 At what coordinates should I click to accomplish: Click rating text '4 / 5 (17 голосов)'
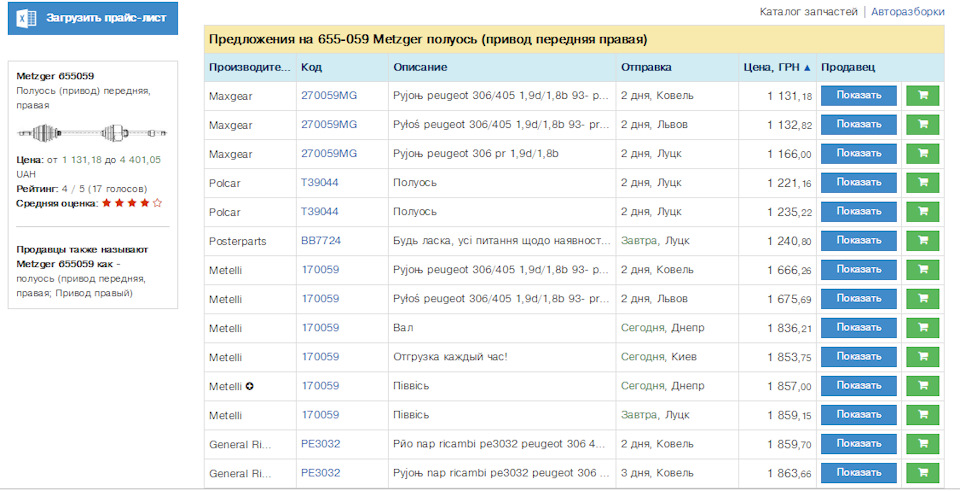(x=104, y=189)
